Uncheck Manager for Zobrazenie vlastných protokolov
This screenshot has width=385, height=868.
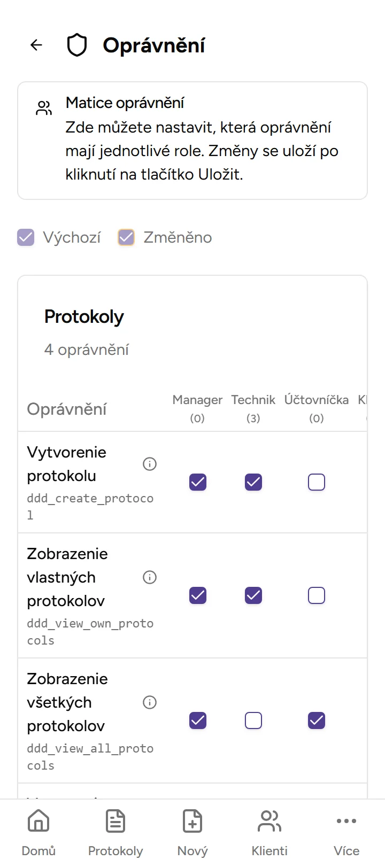(197, 595)
